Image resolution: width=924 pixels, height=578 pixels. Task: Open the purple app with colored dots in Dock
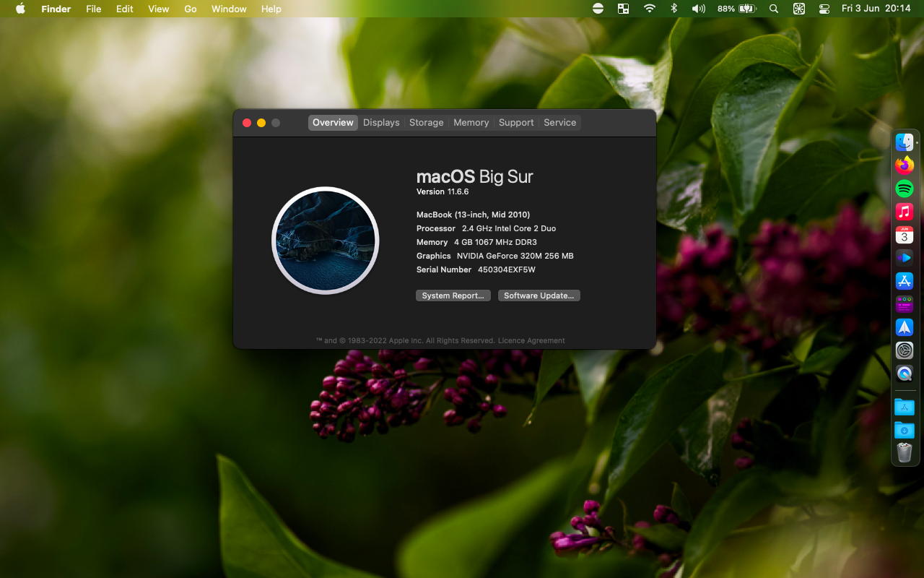click(x=905, y=304)
